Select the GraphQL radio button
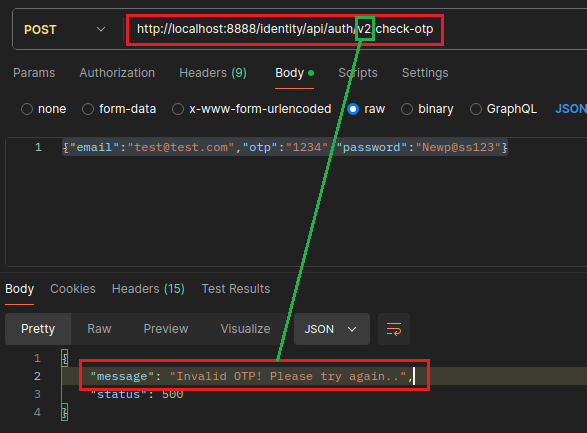587x433 pixels. coord(476,109)
